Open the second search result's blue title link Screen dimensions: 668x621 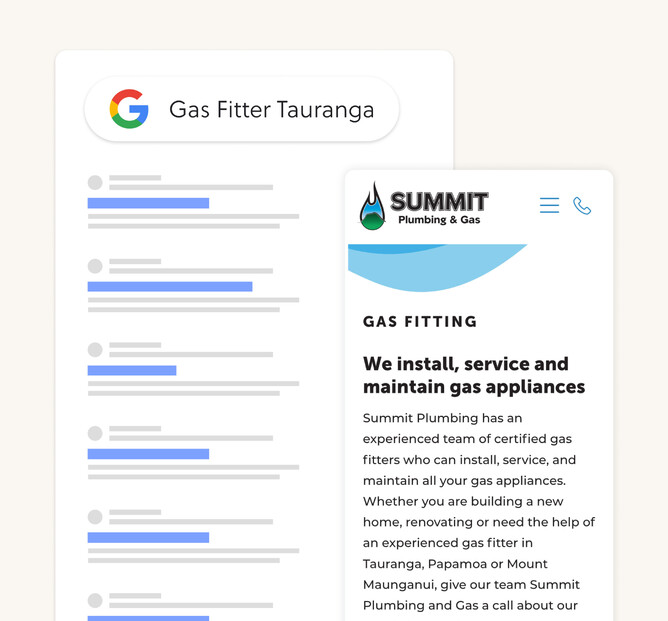[x=170, y=287]
